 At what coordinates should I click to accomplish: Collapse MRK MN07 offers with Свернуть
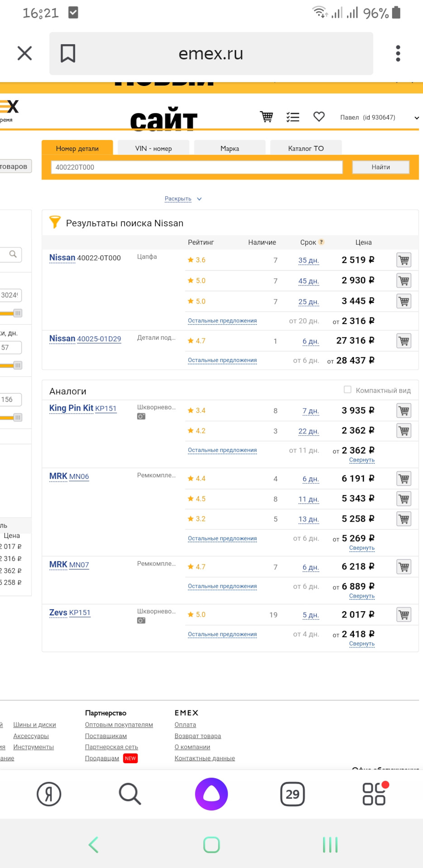[x=362, y=596]
